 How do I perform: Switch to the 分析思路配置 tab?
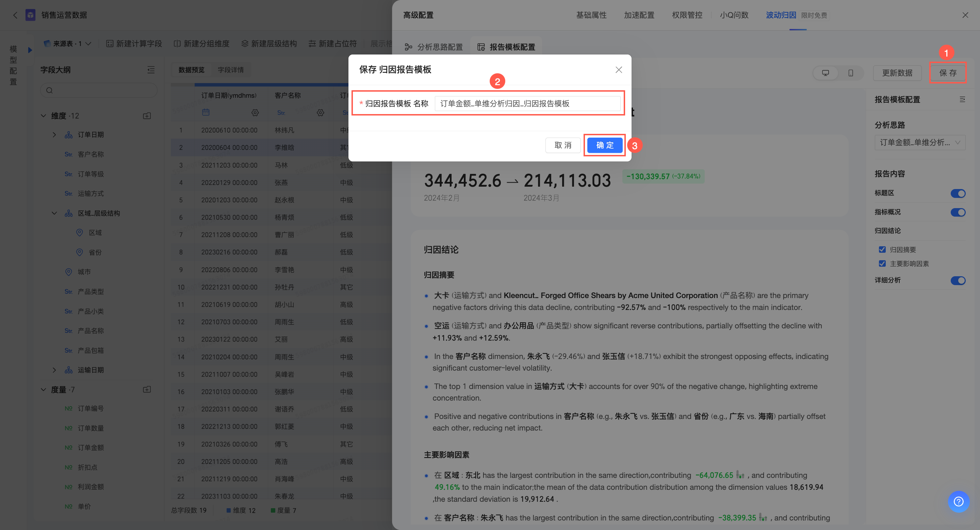pyautogui.click(x=434, y=47)
